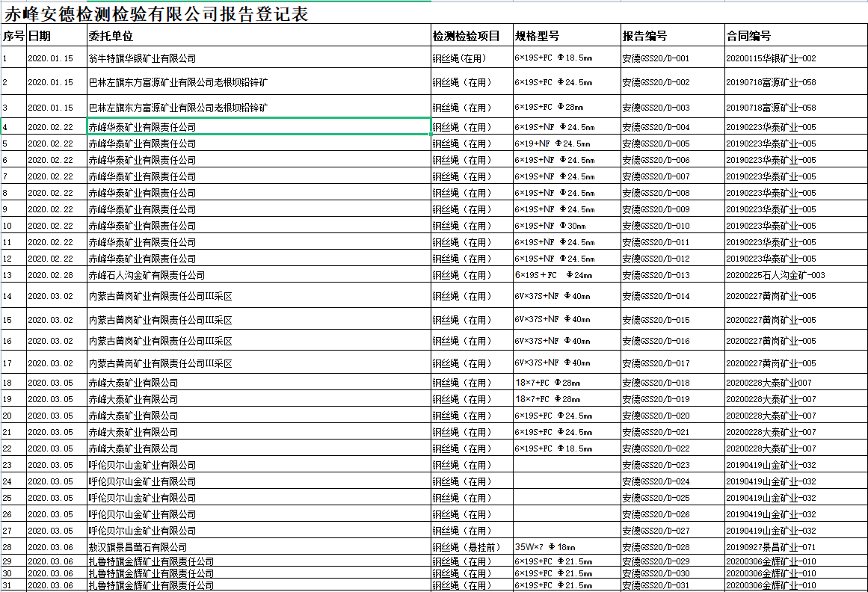Click the "合同编号" header cell
868x592 pixels.
[x=795, y=36]
